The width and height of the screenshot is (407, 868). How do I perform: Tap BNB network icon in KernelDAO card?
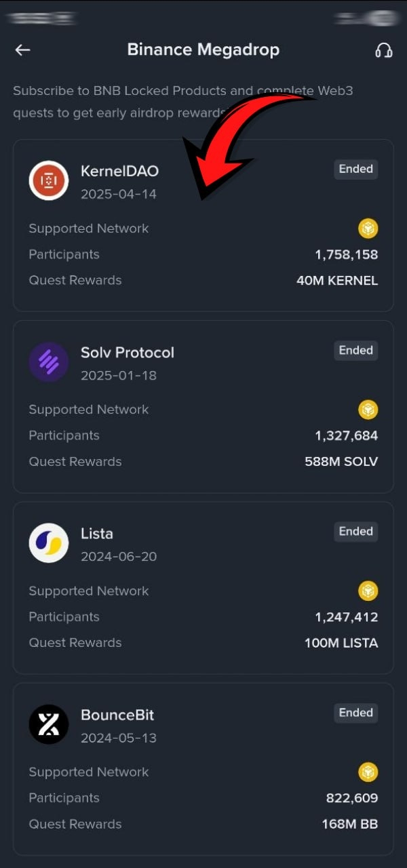[368, 229]
